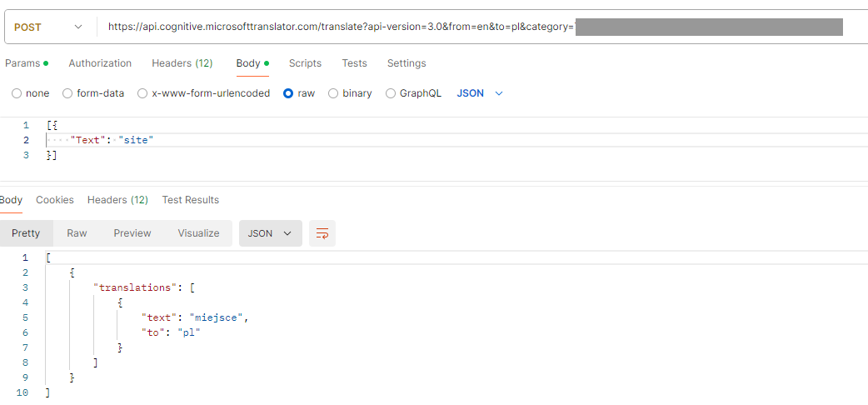The height and width of the screenshot is (405, 868).
Task: Toggle the wrap lines icon
Action: (322, 233)
